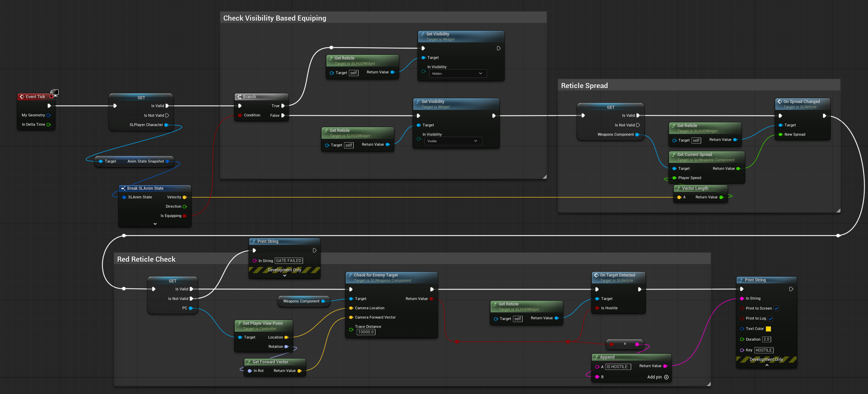Click the Get Current Spread node title
The width and height of the screenshot is (868, 394).
click(694, 155)
